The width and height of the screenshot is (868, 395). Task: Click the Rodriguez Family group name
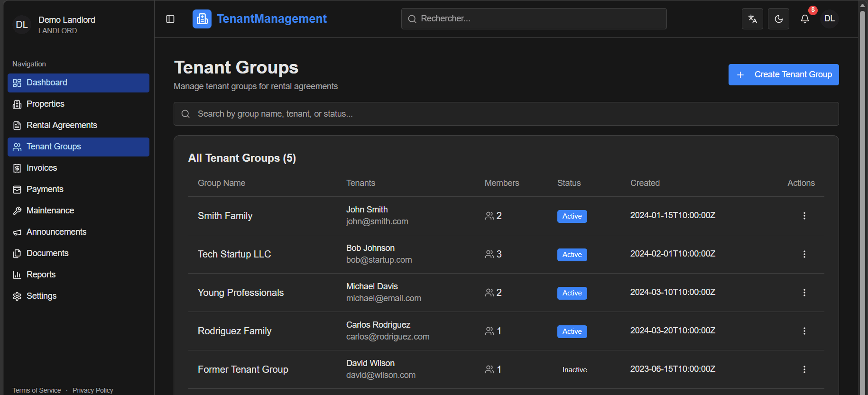click(235, 331)
